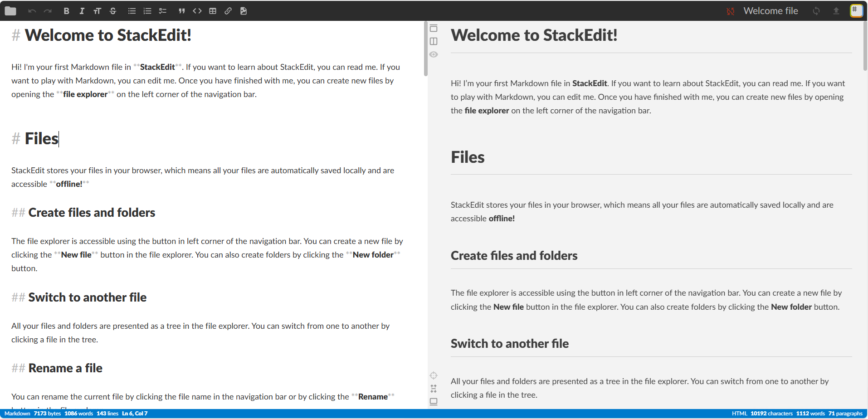Screen dimensions: 868x419
Task: Click '## Rename a file' in editor
Action: 57,368
